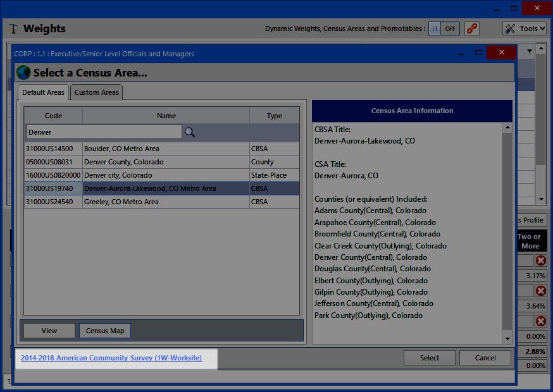553x392 pixels.
Task: Click the Census Area Information scroll-down arrow
Action: click(x=507, y=339)
